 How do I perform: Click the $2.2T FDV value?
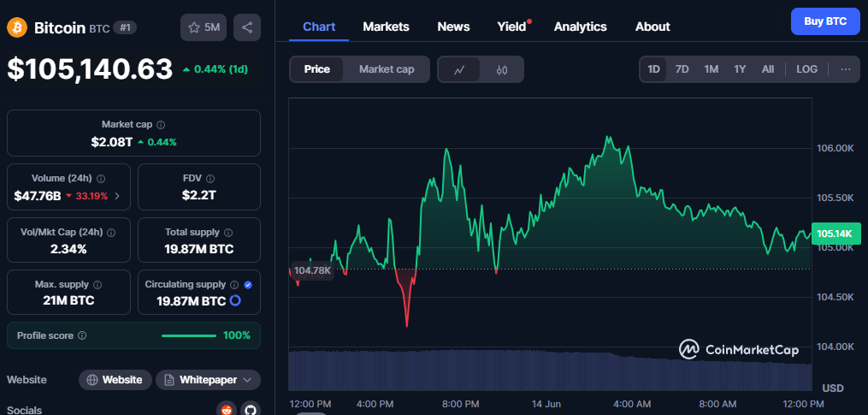(x=198, y=196)
